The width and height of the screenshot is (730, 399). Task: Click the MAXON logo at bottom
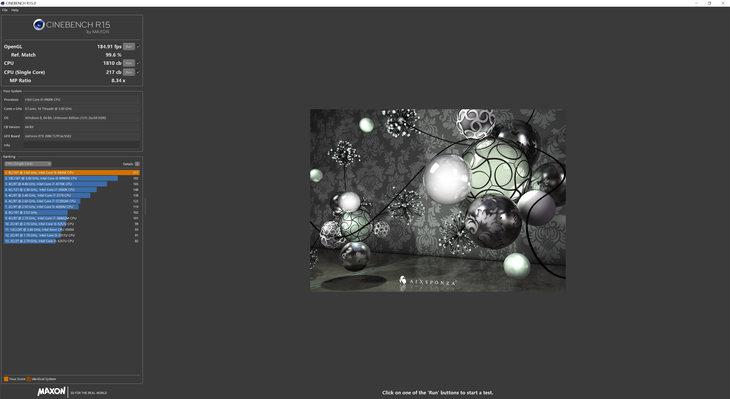click(51, 392)
